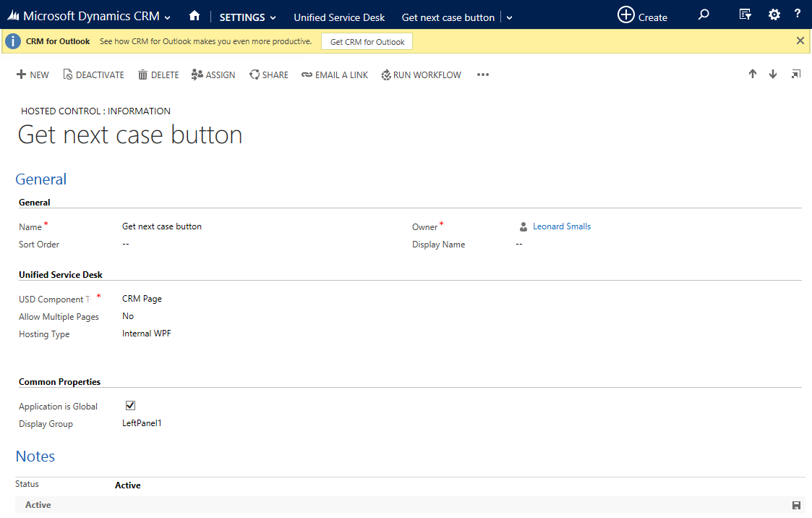This screenshot has width=812, height=518.
Task: Open the Leonard Smalls owner link
Action: 562,226
